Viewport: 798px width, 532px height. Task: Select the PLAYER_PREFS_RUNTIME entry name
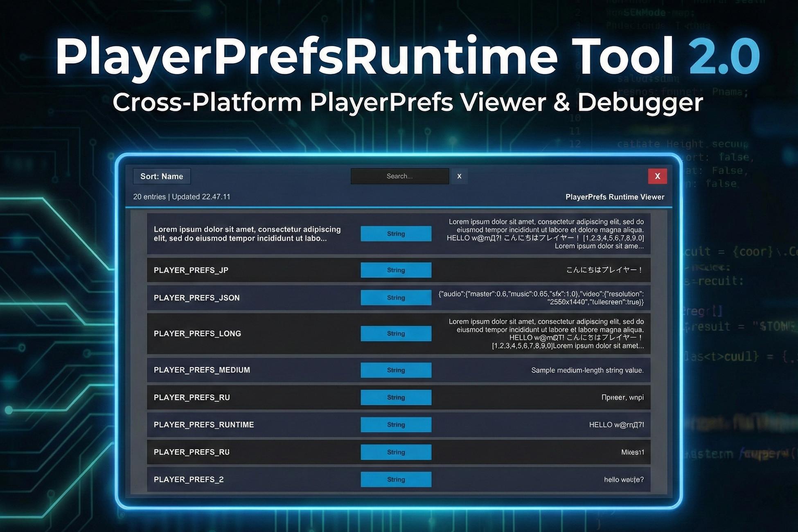(204, 425)
